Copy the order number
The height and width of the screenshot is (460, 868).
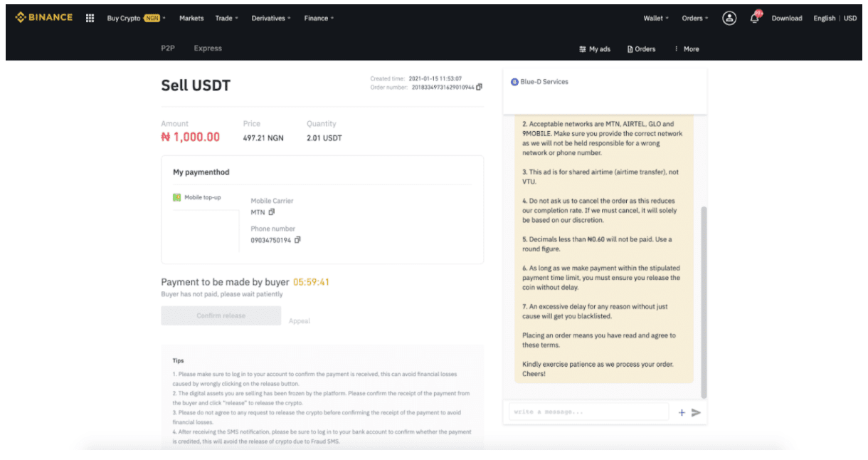[479, 87]
